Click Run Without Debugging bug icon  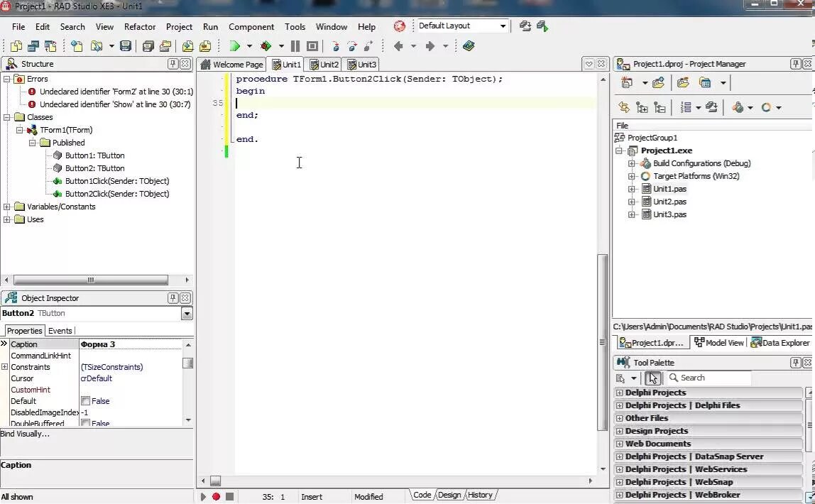(x=266, y=46)
